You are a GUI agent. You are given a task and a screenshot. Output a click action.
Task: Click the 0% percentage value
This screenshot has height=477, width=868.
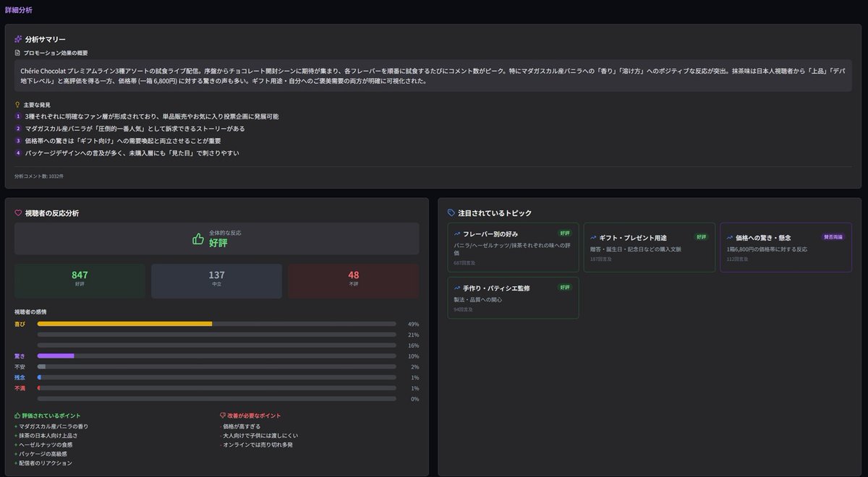(414, 399)
